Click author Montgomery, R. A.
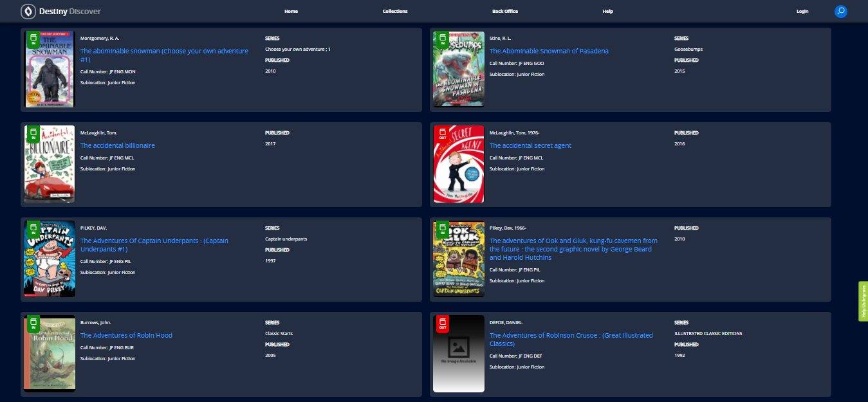 pos(100,38)
